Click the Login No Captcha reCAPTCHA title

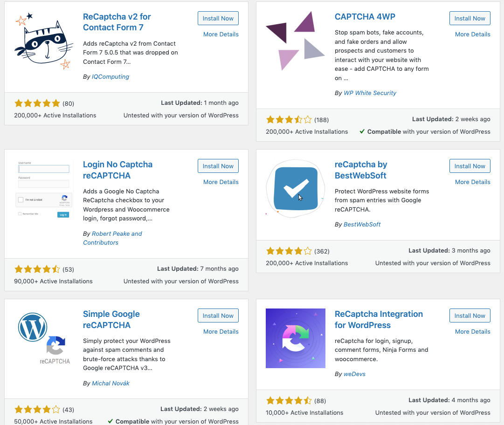pos(117,170)
